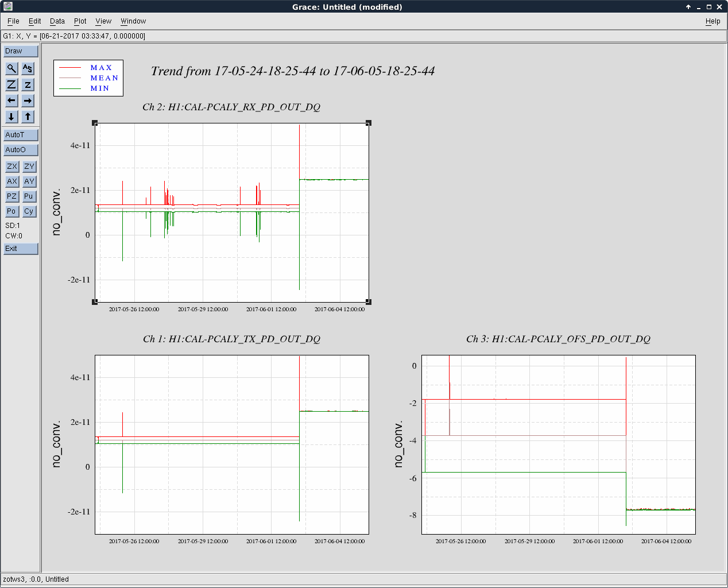Open the Edit menu
Image resolution: width=728 pixels, height=588 pixels.
point(35,21)
